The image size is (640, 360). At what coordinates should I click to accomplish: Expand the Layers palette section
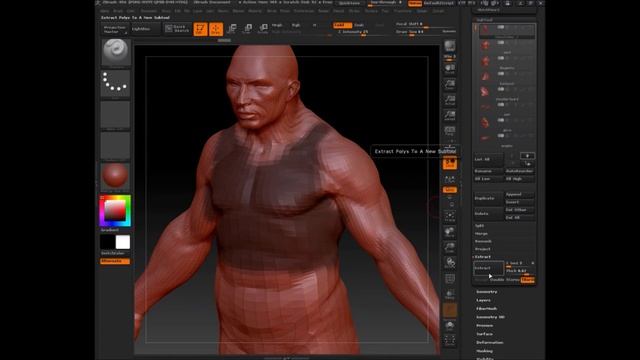click(483, 300)
